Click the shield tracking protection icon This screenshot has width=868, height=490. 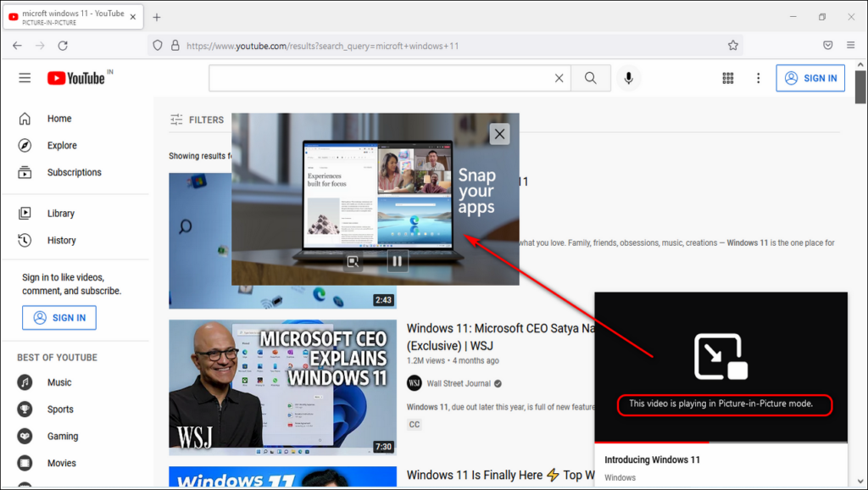(158, 46)
